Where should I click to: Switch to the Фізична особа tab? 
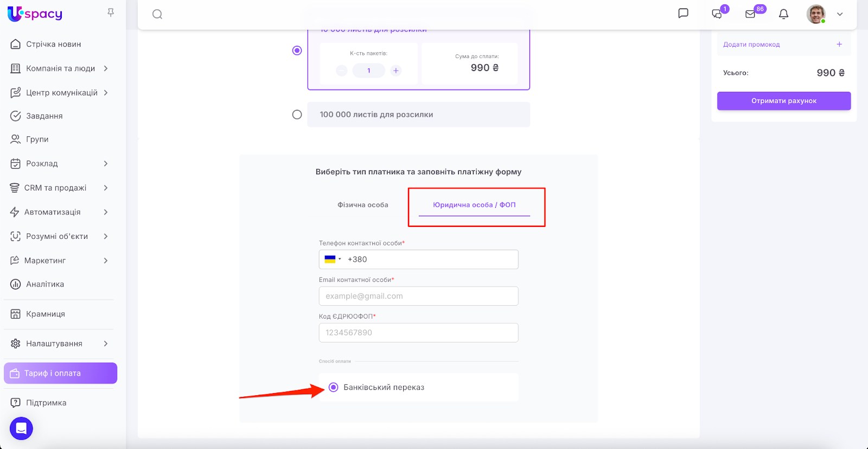362,205
